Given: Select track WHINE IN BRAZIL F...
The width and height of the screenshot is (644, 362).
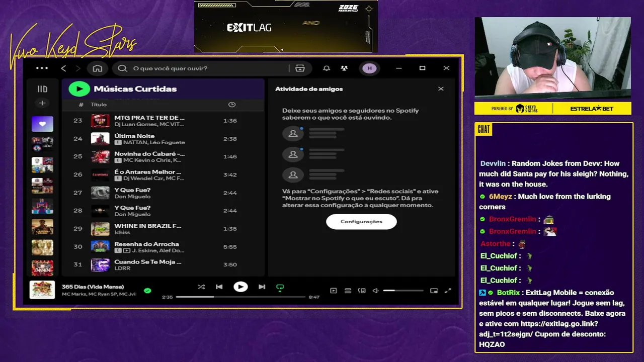Looking at the screenshot, I should point(148,226).
